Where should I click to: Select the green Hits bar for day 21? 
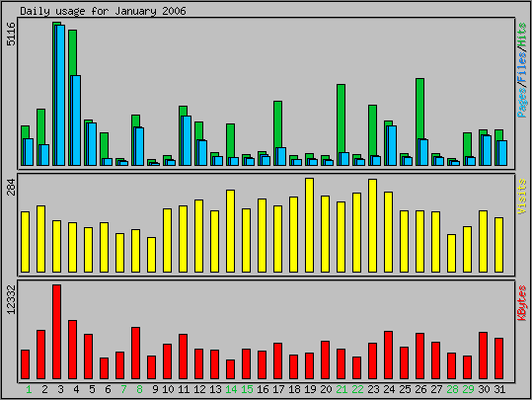[x=341, y=119]
